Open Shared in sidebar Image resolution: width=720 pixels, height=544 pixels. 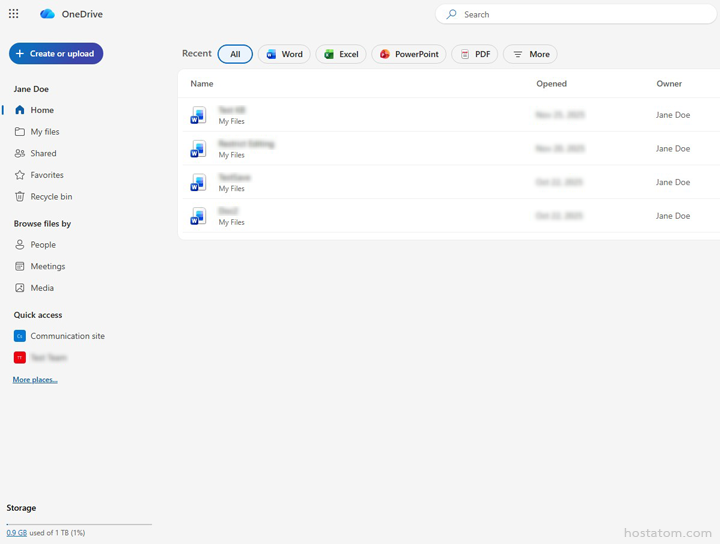tap(44, 153)
